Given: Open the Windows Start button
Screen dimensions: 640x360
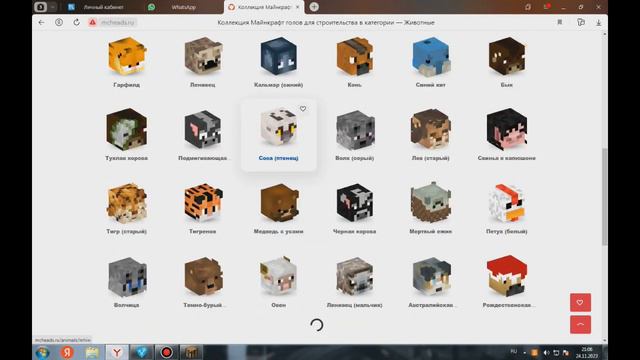Looking at the screenshot, I should tap(43, 352).
